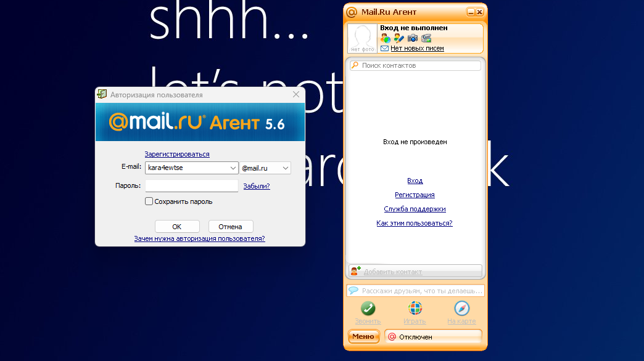Click the 'Добавить контакт' button
The height and width of the screenshot is (361, 644).
click(415, 271)
